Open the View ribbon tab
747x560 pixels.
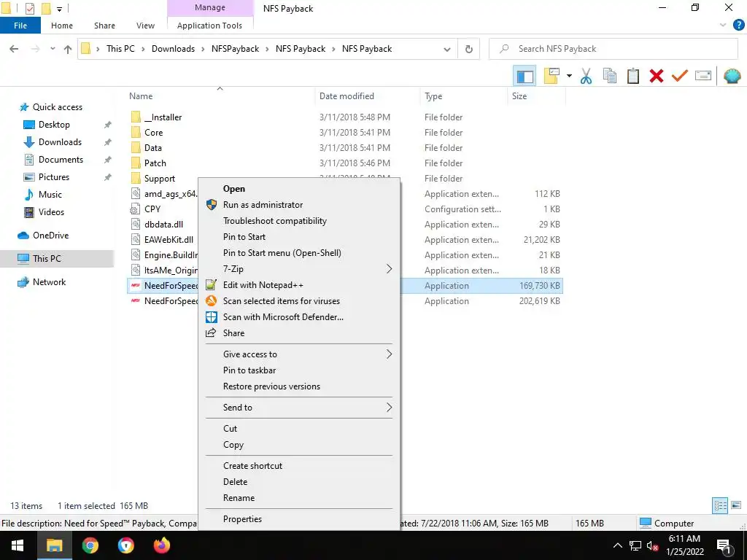pos(145,26)
